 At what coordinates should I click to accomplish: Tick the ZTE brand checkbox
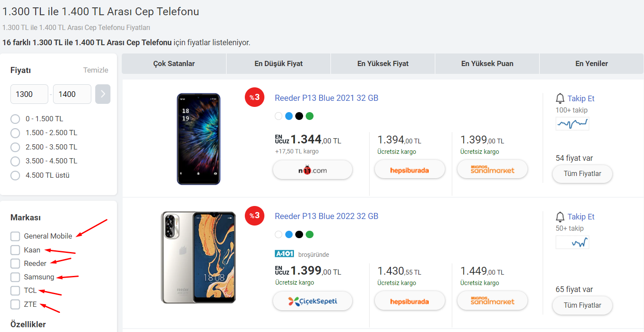point(15,304)
